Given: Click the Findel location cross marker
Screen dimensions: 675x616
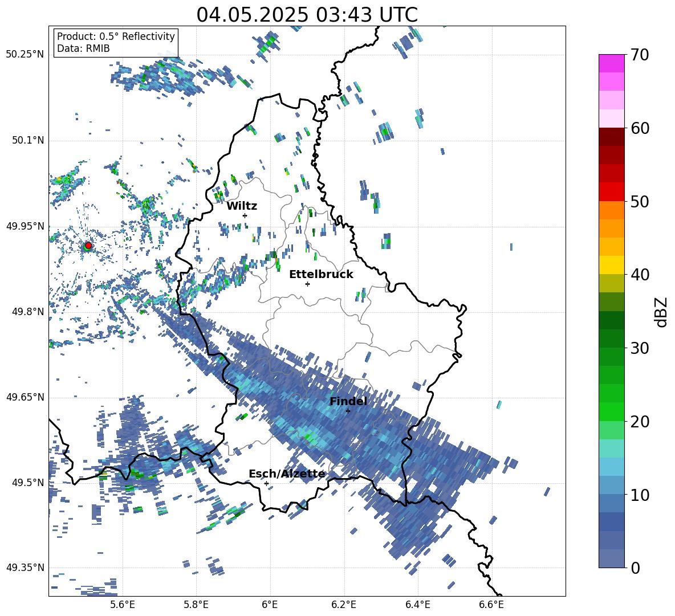Looking at the screenshot, I should pos(348,411).
